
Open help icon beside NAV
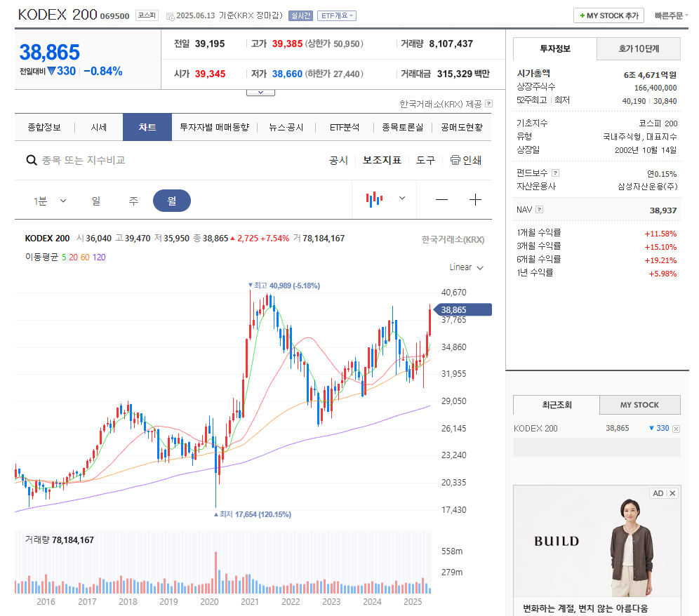coord(540,210)
